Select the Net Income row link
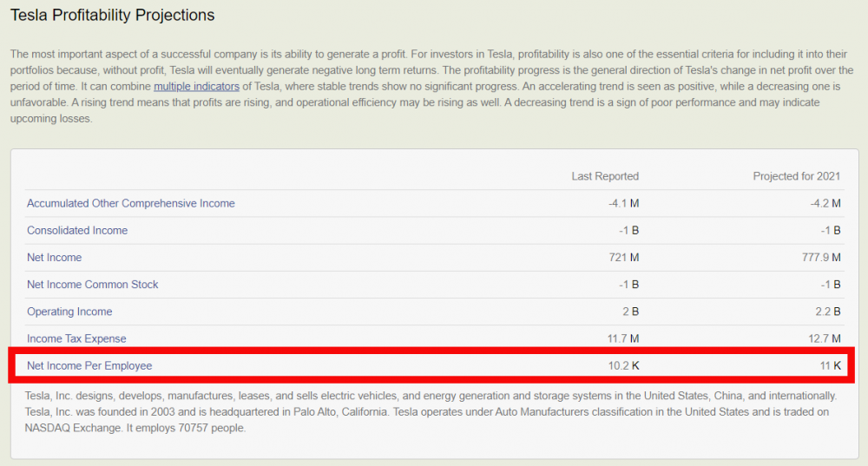 (54, 257)
